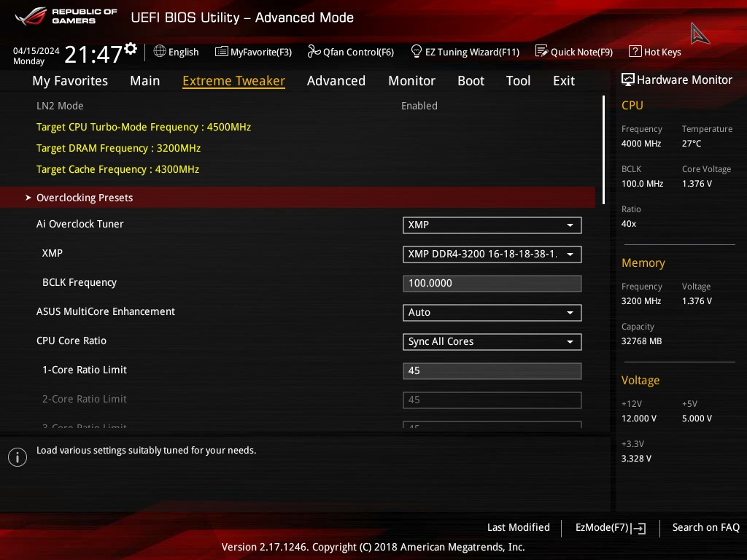747x560 pixels.
Task: Open Hot Keys question mark icon
Action: coord(635,51)
